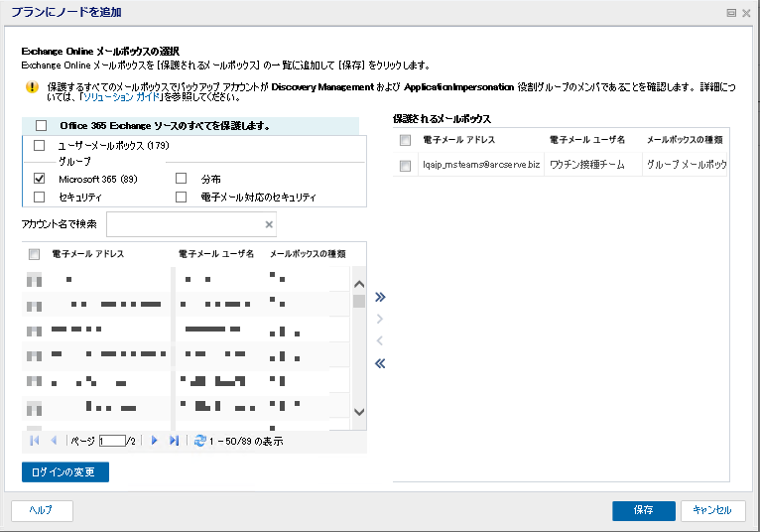Maximize the dialog window
This screenshot has height=532, width=760.
(731, 13)
